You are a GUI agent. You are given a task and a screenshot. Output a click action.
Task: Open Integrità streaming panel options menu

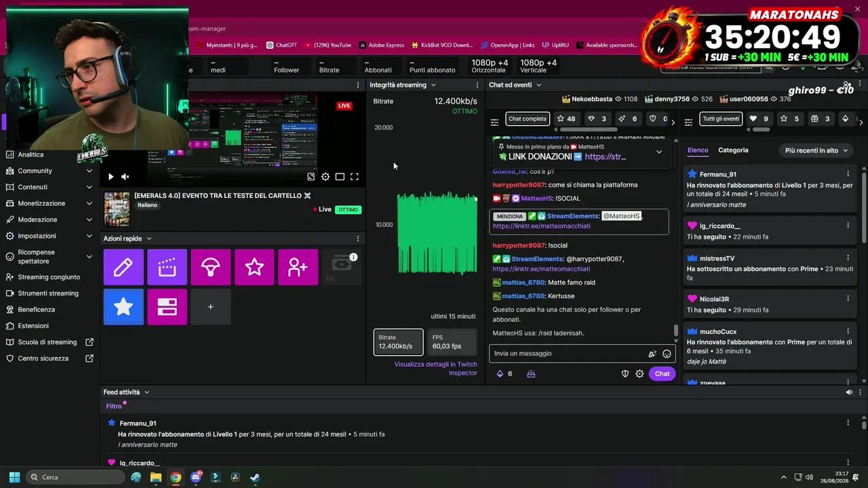coord(477,85)
